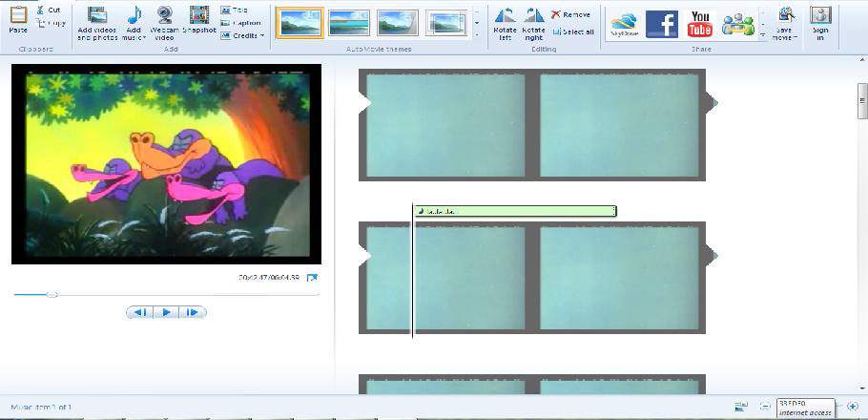Viewport: 868px width, 420px height.
Task: Take a Snapshot of the preview
Action: (x=199, y=20)
